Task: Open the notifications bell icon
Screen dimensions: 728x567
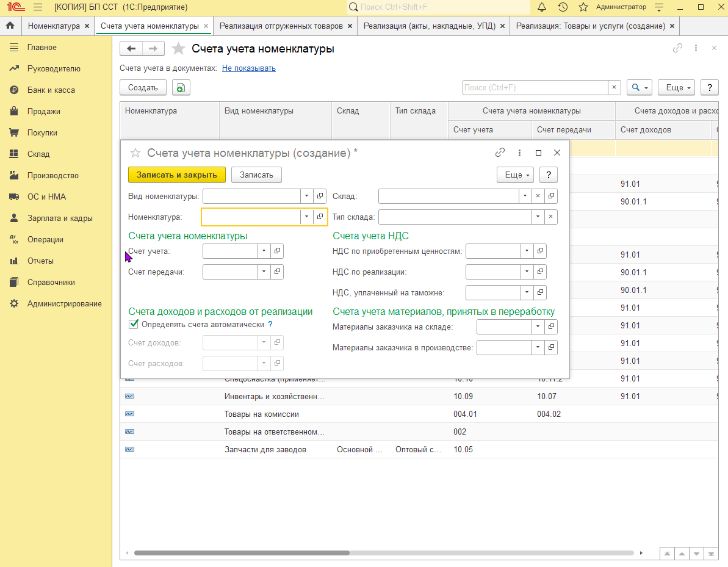Action: click(x=542, y=7)
